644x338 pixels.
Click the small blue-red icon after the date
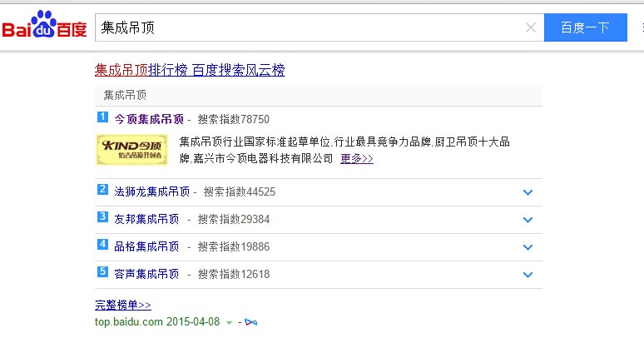pos(251,322)
